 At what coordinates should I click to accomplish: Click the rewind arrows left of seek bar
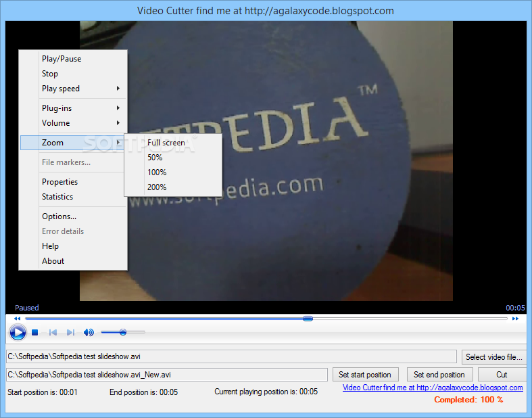(x=17, y=319)
